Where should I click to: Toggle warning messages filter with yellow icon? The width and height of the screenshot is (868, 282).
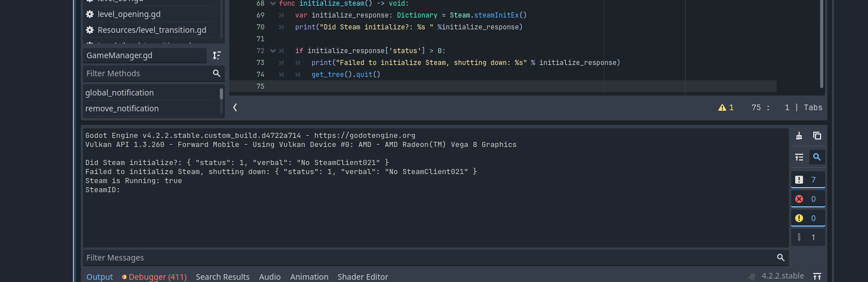click(x=808, y=218)
